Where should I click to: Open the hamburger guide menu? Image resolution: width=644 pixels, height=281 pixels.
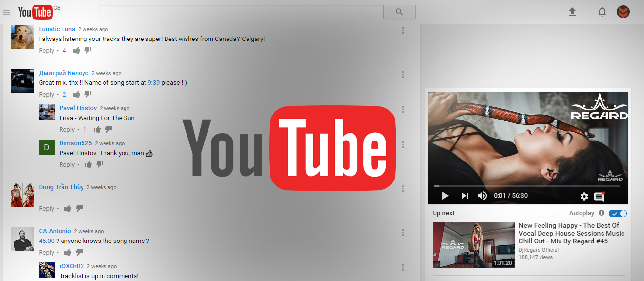tap(7, 12)
